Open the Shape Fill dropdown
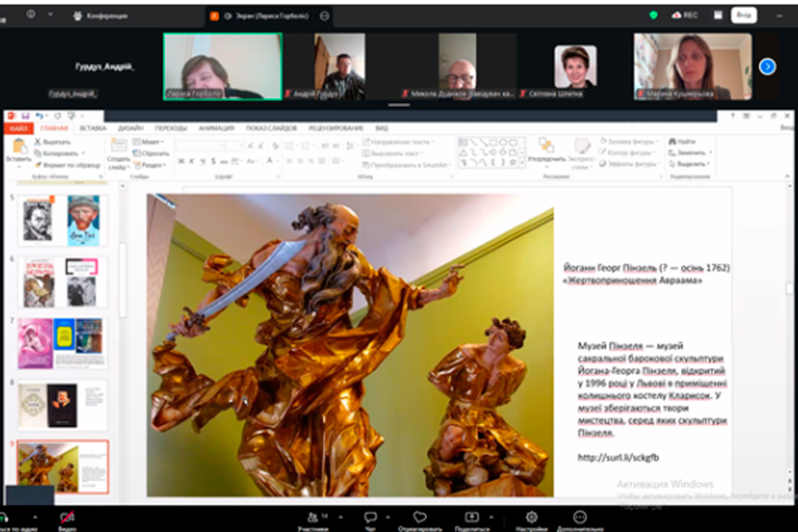The image size is (798, 532). [630, 141]
